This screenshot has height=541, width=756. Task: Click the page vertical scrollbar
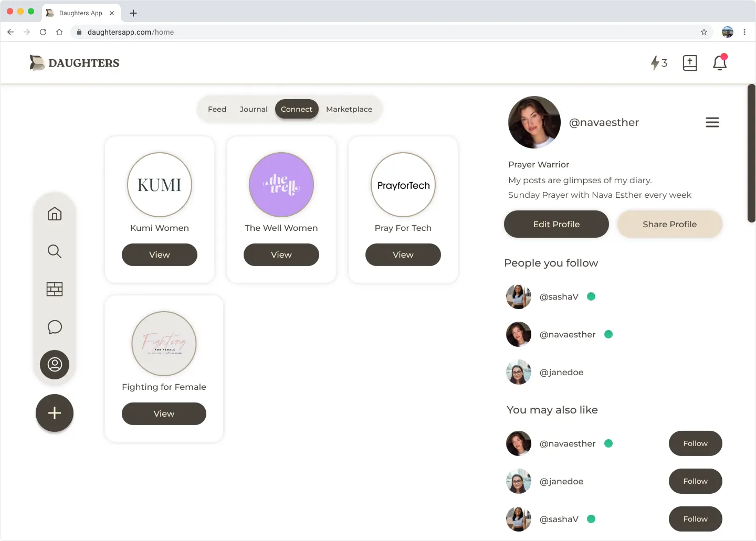(x=751, y=153)
